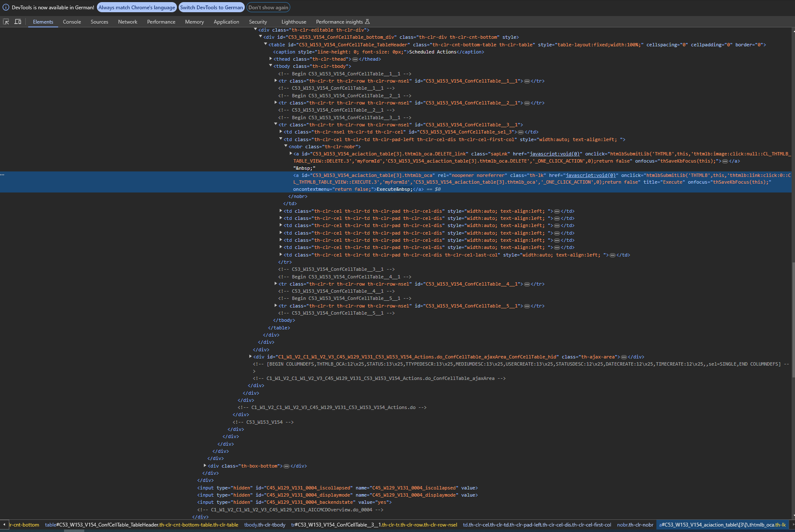The image size is (795, 532).
Task: Click the ellipsis badge in row ConfCellTable__5__1
Action: tap(527, 306)
